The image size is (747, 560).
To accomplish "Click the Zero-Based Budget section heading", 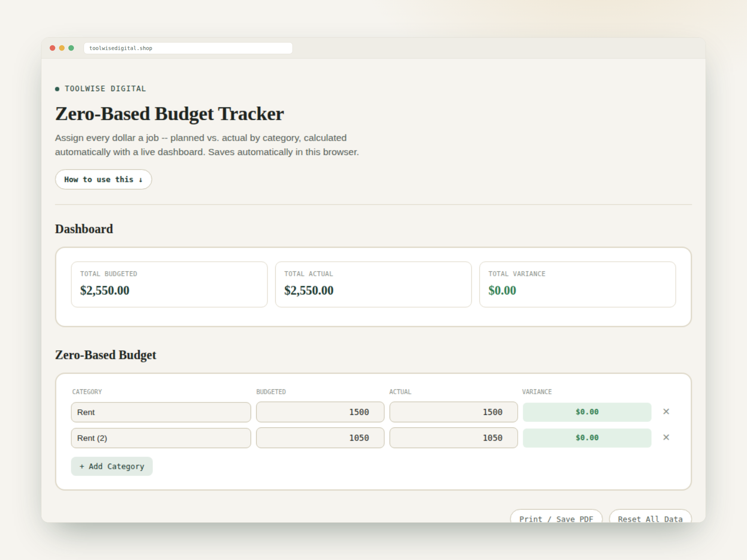I will (x=106, y=355).
